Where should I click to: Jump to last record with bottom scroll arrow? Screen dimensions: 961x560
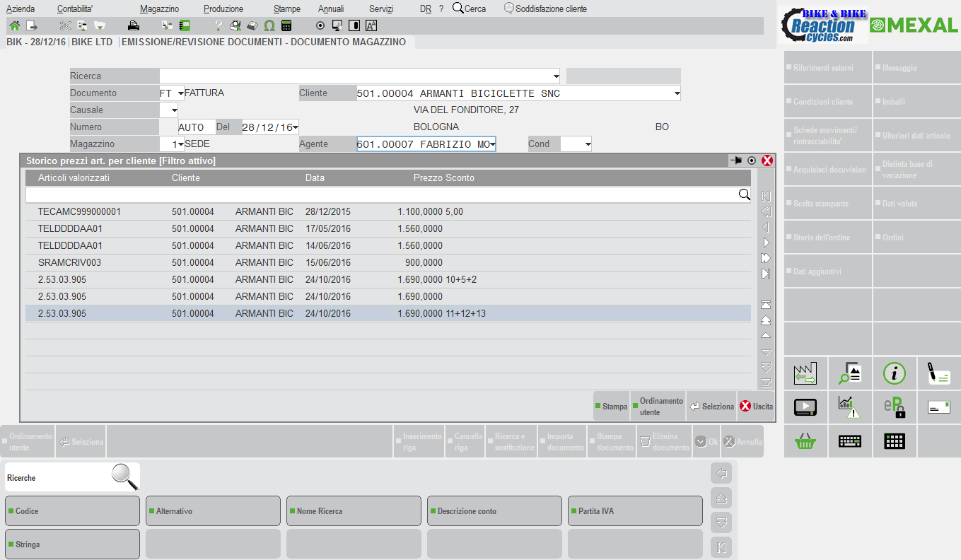(766, 383)
